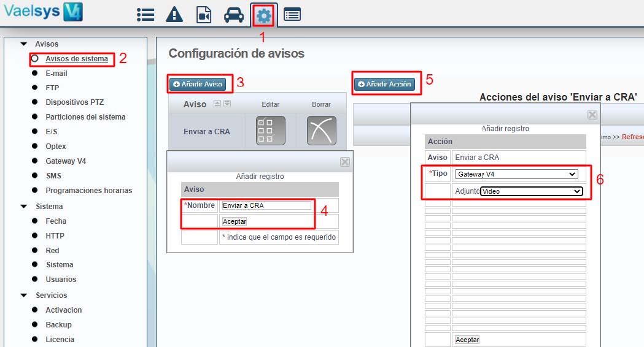
Task: Collapse the Sistema tree section
Action: click(24, 207)
